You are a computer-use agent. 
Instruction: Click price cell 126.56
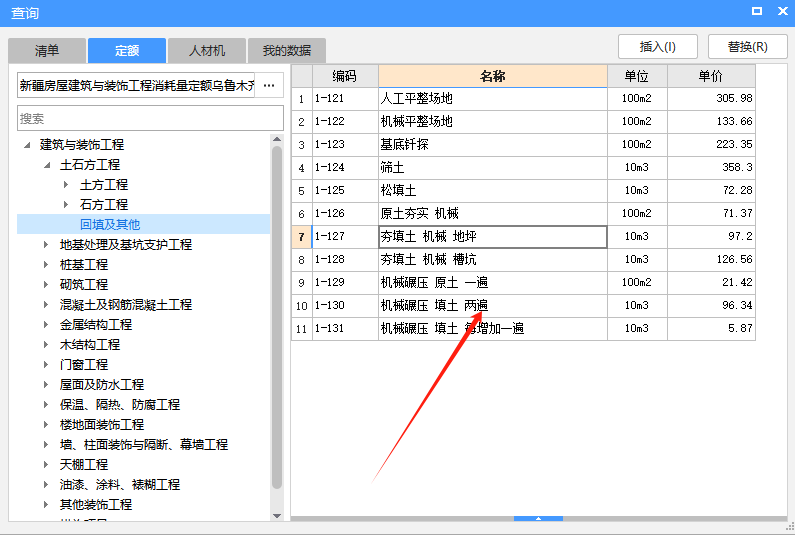click(x=711, y=260)
